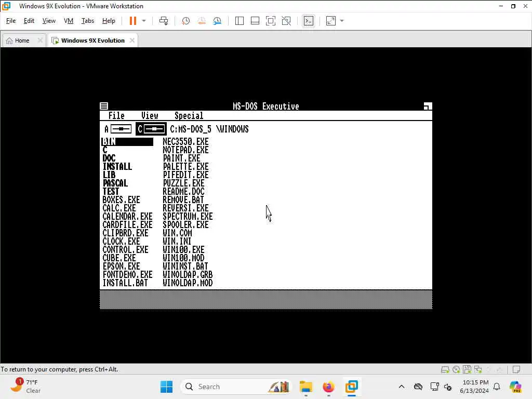The image size is (532, 399).
Task: Click the VMware hard disk status icon
Action: tap(445, 369)
